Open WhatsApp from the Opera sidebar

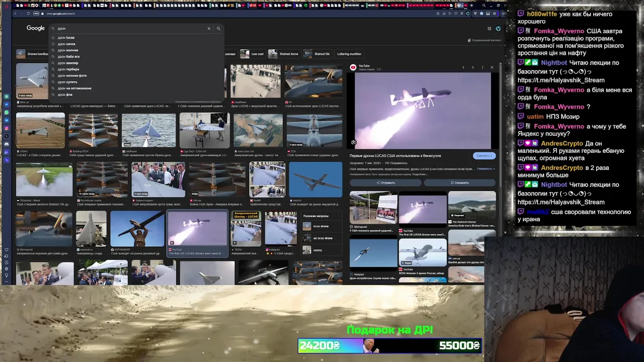[7, 113]
